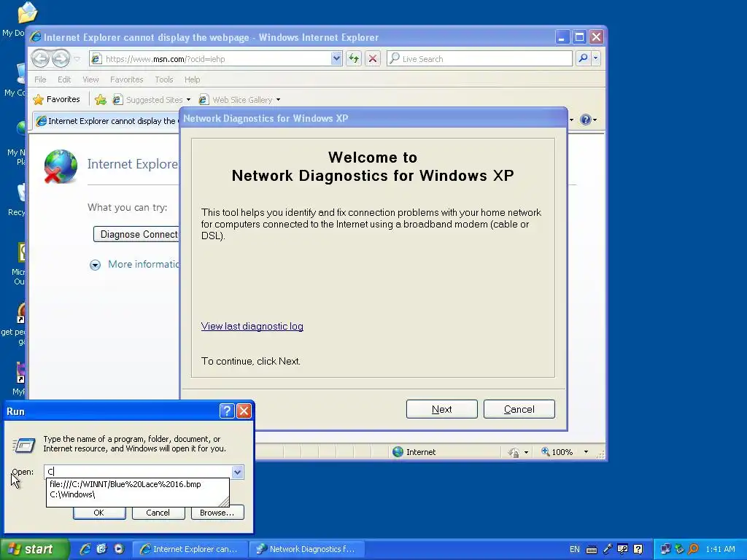This screenshot has width=747, height=560.
Task: Click the IE address bar URL field
Action: pyautogui.click(x=217, y=58)
